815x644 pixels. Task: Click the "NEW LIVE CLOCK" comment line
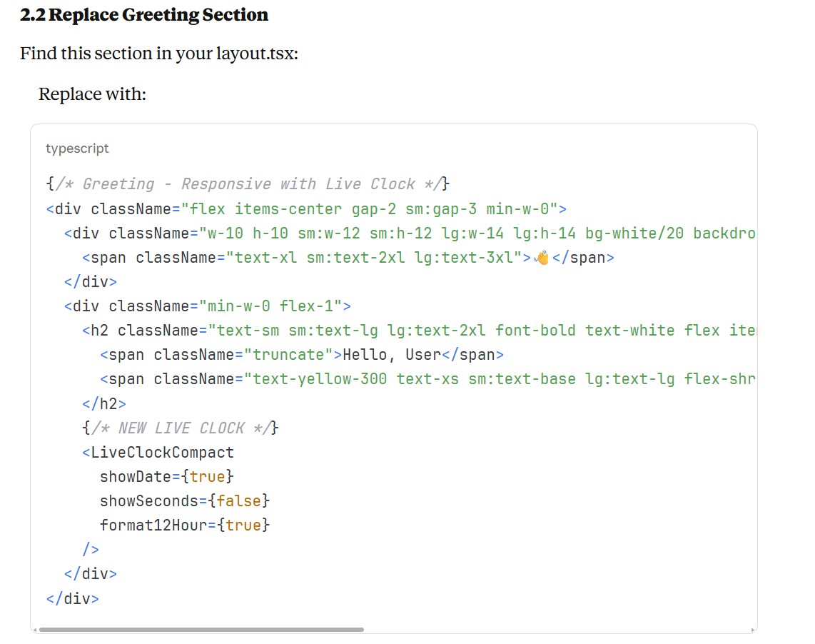coord(181,428)
